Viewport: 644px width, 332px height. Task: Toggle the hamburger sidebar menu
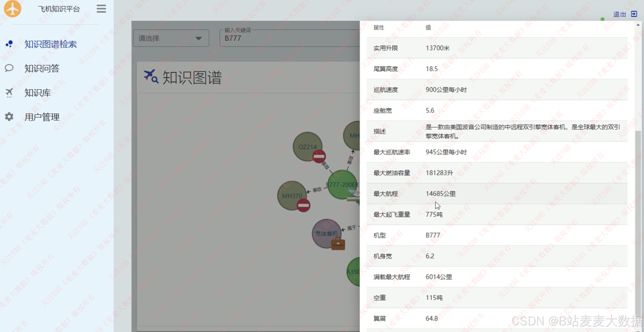(x=101, y=9)
